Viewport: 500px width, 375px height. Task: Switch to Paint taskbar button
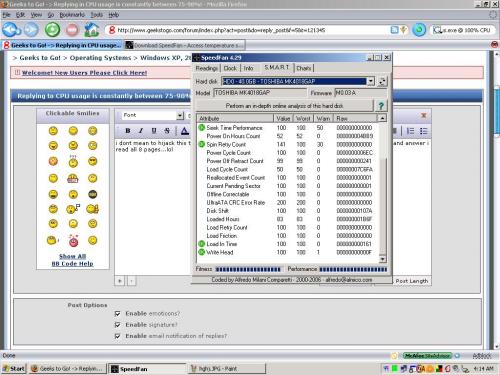pos(227,369)
